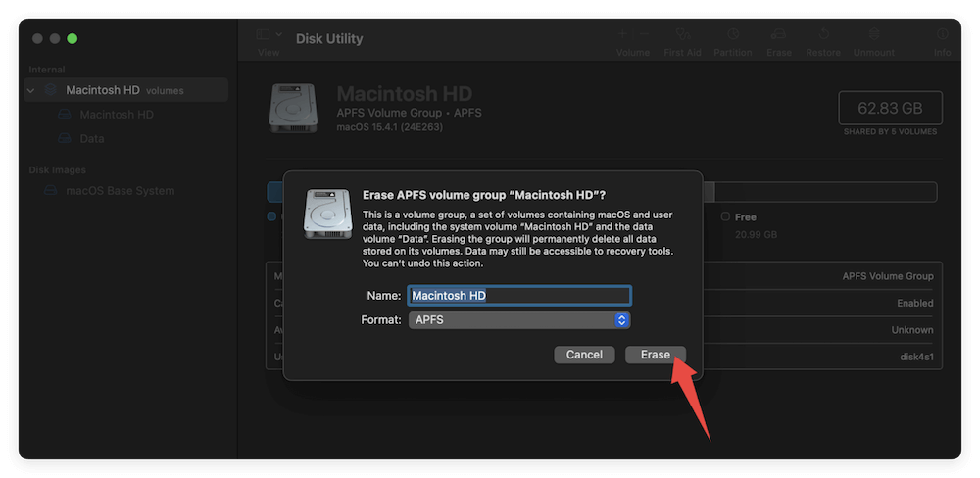Click the Data volume disk icon

click(65, 139)
